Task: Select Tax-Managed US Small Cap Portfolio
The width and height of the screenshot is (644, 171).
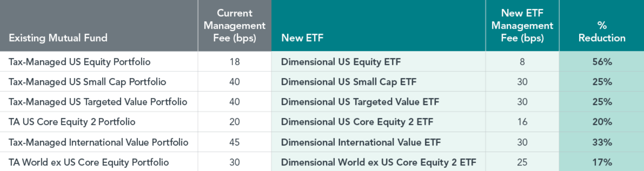Action: pyautogui.click(x=87, y=82)
